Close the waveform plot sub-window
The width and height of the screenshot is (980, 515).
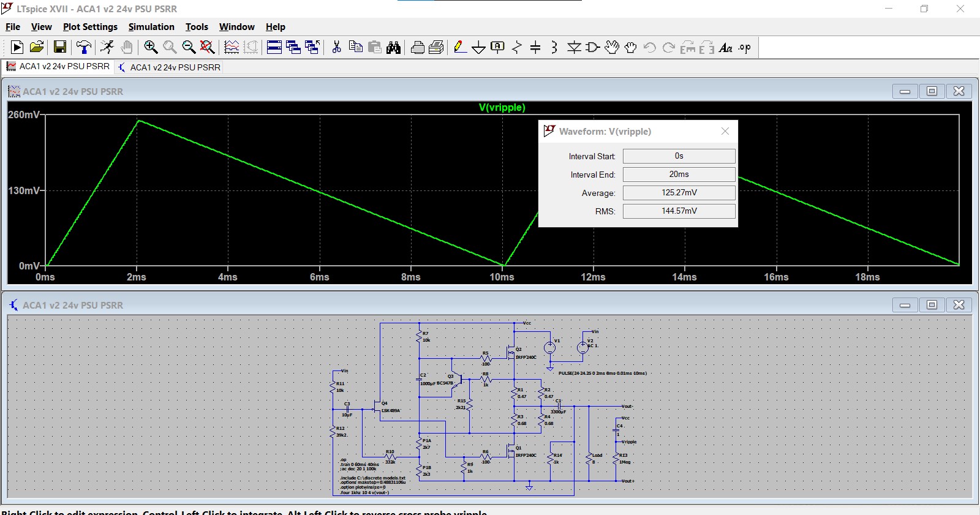pos(959,91)
